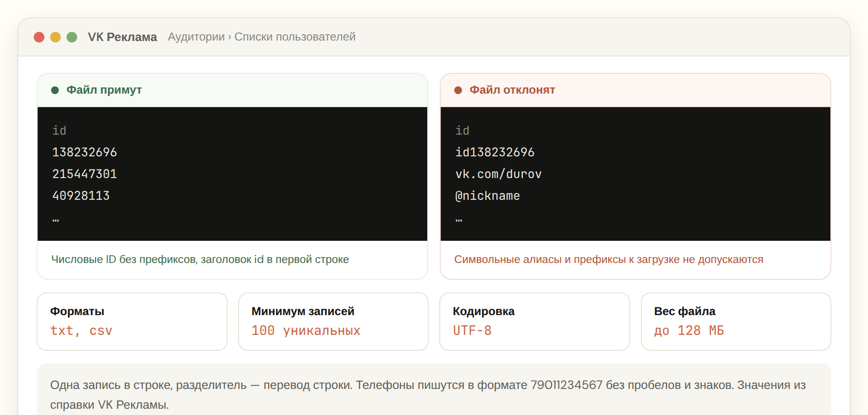Click the ellipsis line in rejected file
The height and width of the screenshot is (415, 868).
[x=459, y=220]
